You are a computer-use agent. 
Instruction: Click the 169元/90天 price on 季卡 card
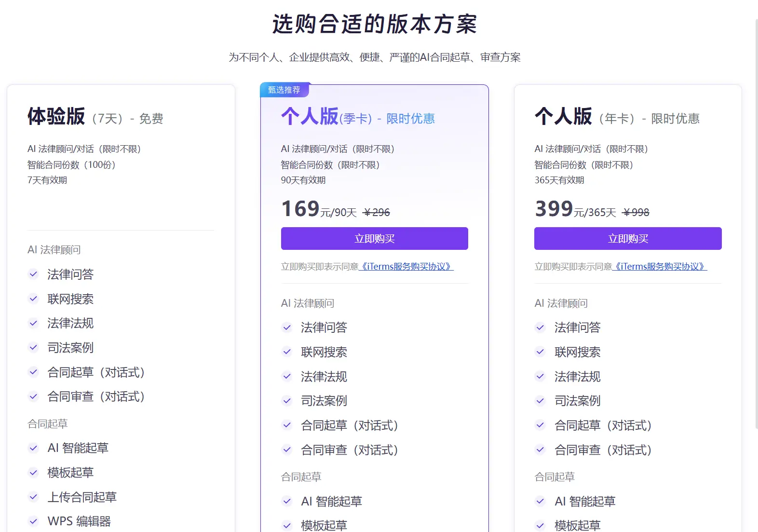point(319,210)
